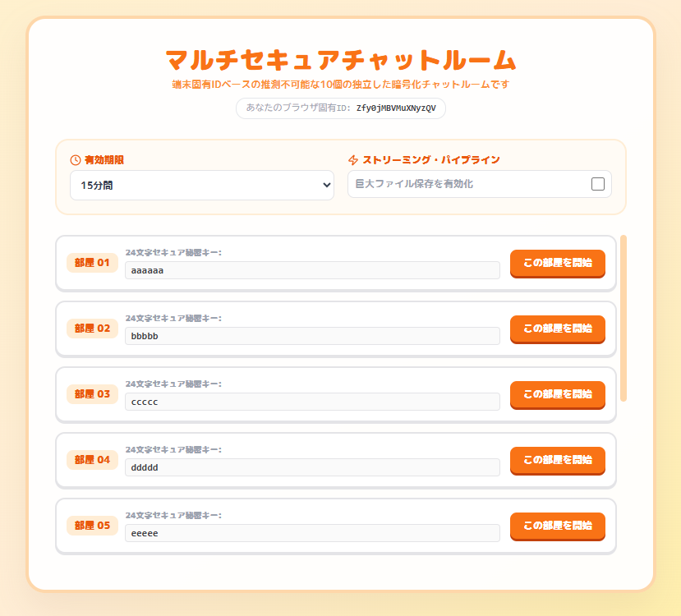
Task: Start room 02 with この部屋を開始 button
Action: tap(558, 329)
